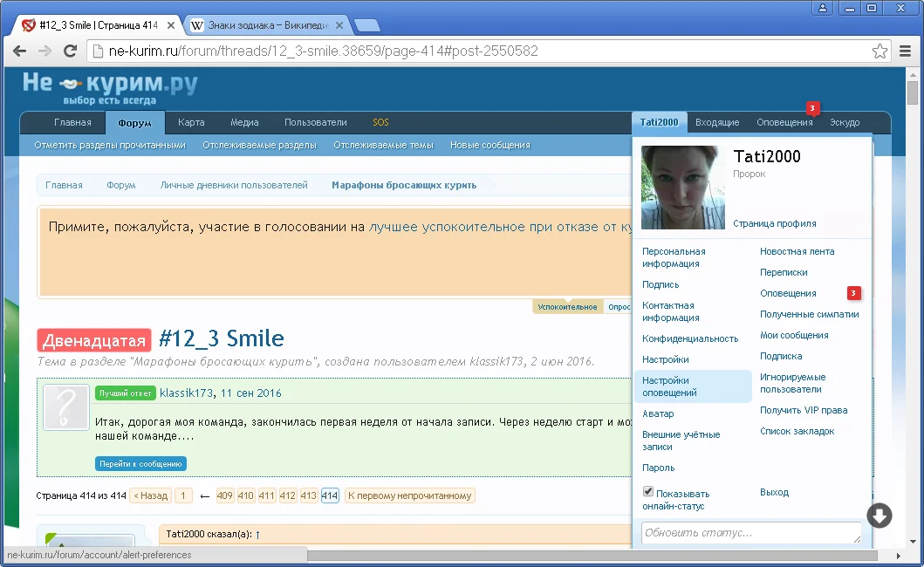
Task: Click Выход to log out
Action: point(774,492)
